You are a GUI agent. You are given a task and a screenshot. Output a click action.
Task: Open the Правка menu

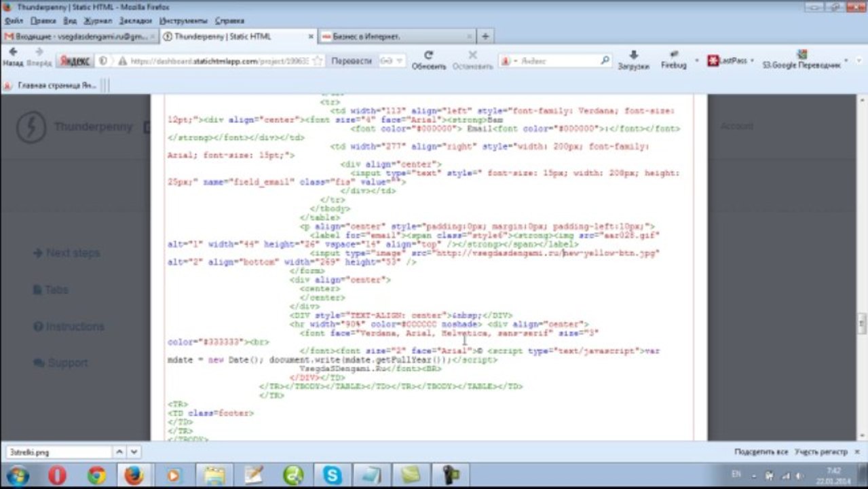43,21
